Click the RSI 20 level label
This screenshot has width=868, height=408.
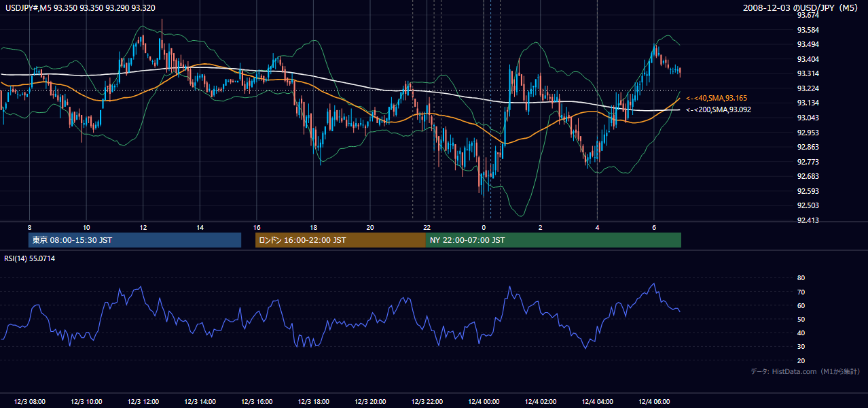point(801,361)
